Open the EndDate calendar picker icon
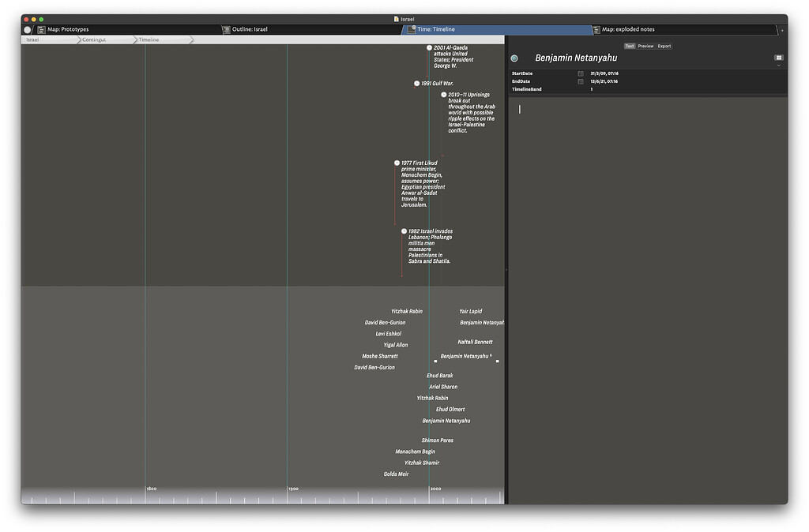809x532 pixels. point(581,81)
